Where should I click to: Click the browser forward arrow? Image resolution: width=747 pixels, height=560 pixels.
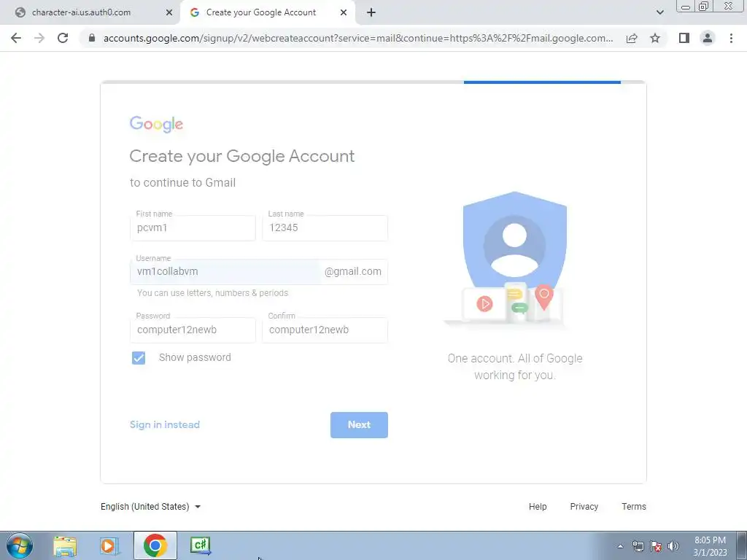[39, 38]
